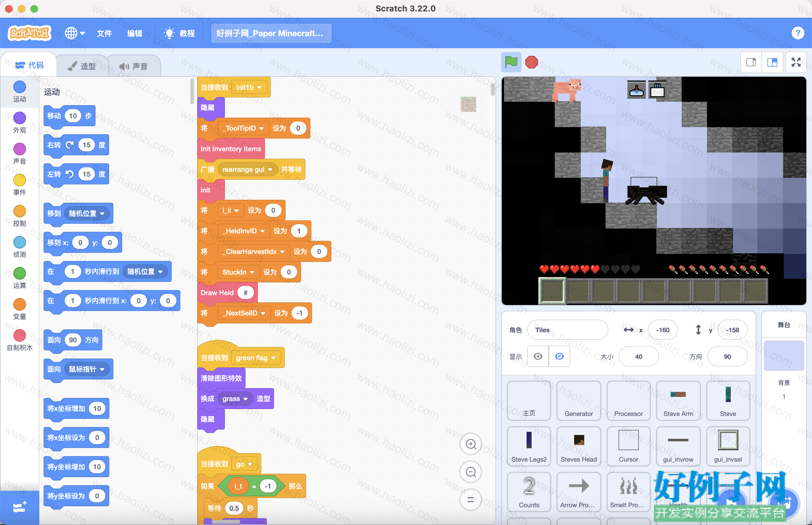Select the 声音 sound block category
This screenshot has height=525, width=812.
pos(19,154)
